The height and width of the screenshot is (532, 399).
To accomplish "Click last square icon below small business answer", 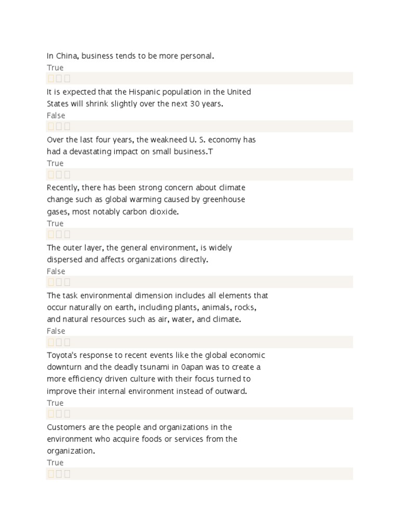I will click(x=67, y=175).
